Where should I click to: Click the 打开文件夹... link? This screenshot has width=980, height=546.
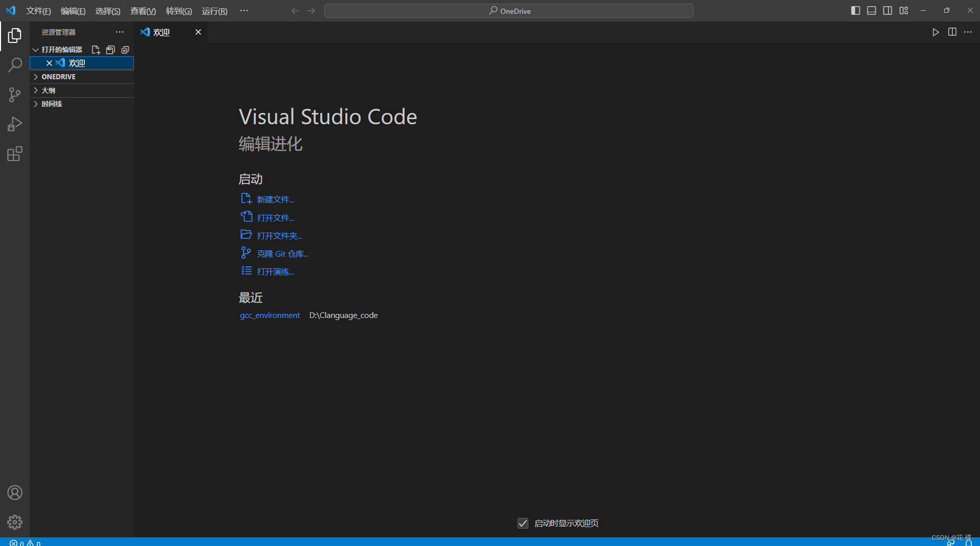(279, 236)
